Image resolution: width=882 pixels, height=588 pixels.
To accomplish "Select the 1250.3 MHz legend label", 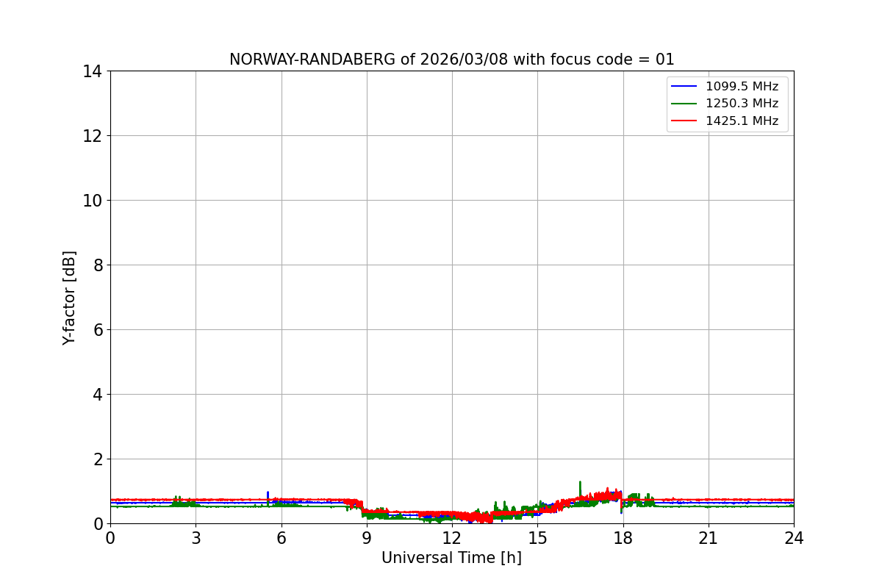I will (x=742, y=104).
